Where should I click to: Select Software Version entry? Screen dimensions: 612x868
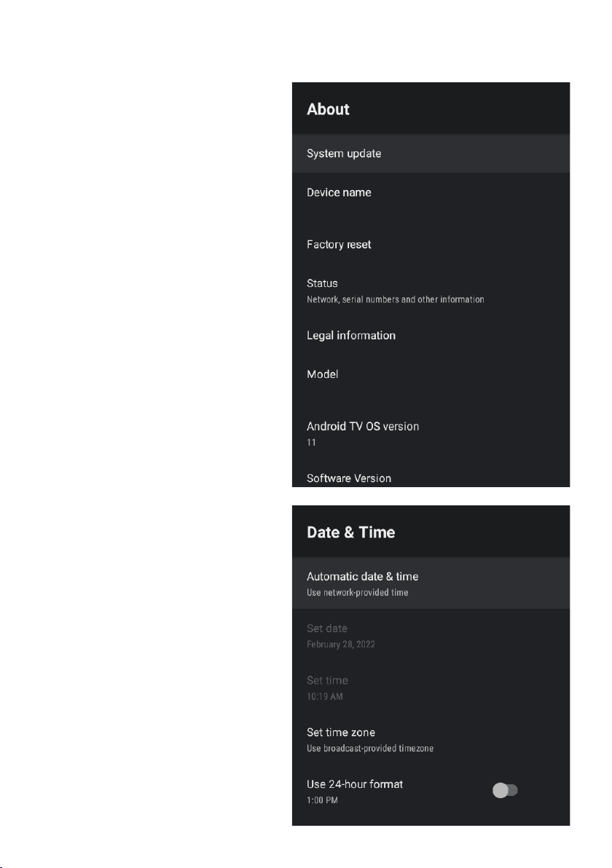point(431,474)
